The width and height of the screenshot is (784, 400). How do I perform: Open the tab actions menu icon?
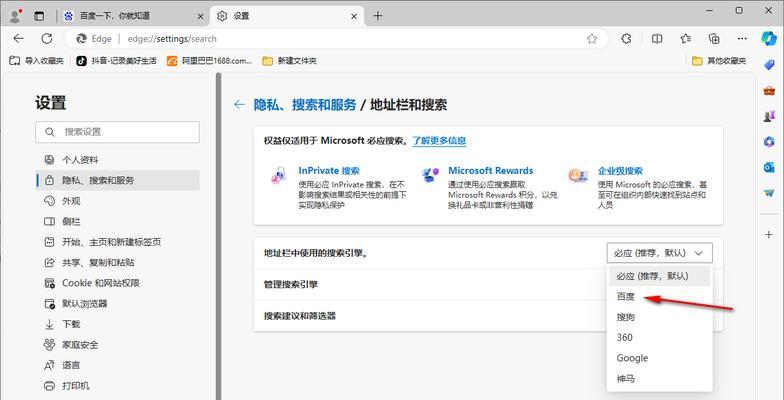tap(39, 16)
